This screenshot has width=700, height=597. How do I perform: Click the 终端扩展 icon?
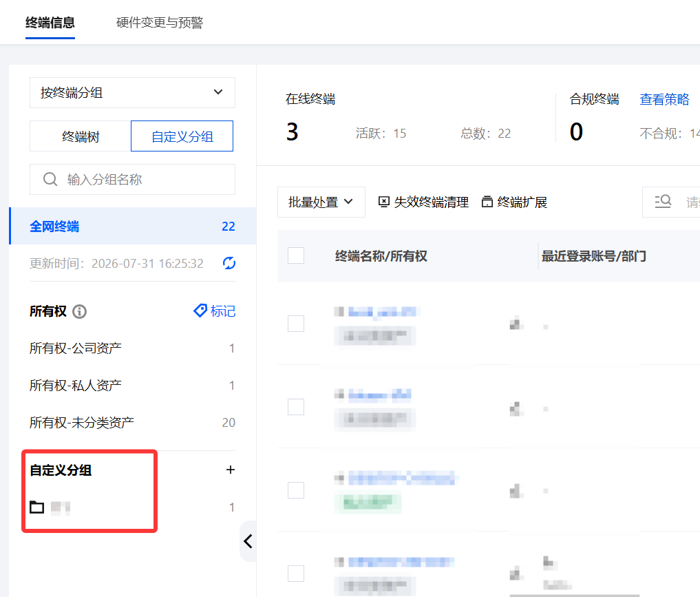[x=487, y=202]
